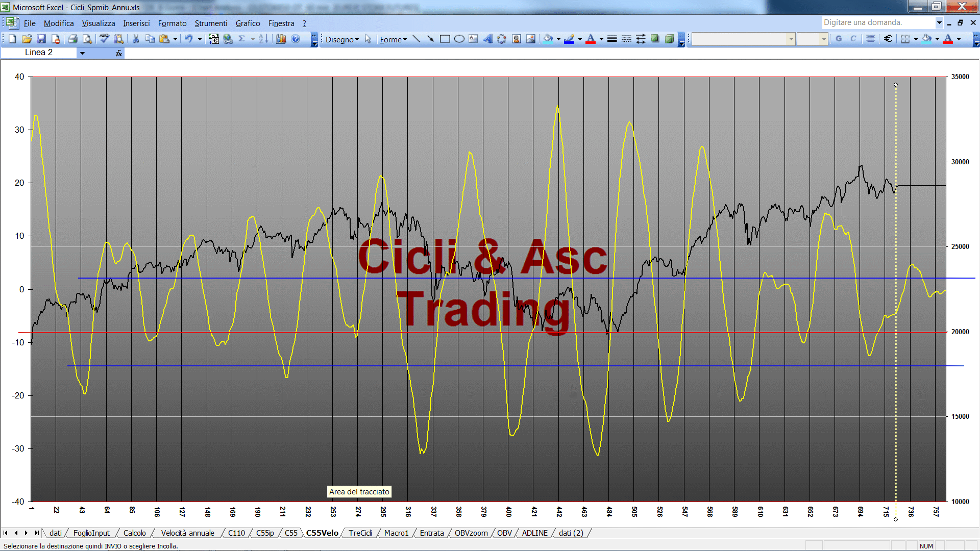Run the spelling check ABC icon
The height and width of the screenshot is (551, 980).
click(104, 39)
